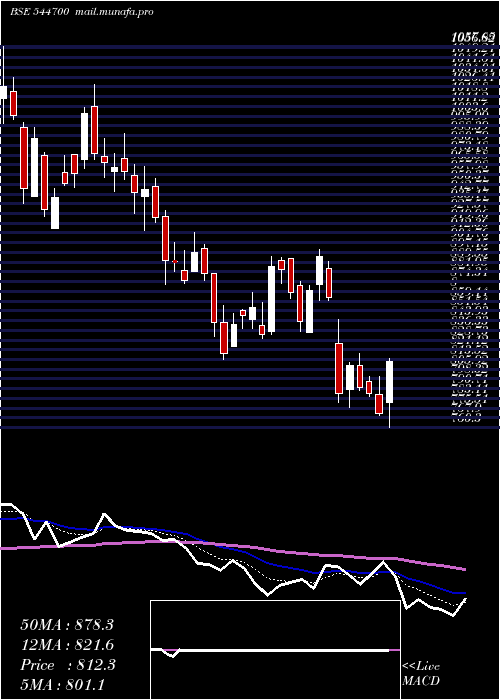
Task: Click the Price : 812.3 readout
Action: 68,665
